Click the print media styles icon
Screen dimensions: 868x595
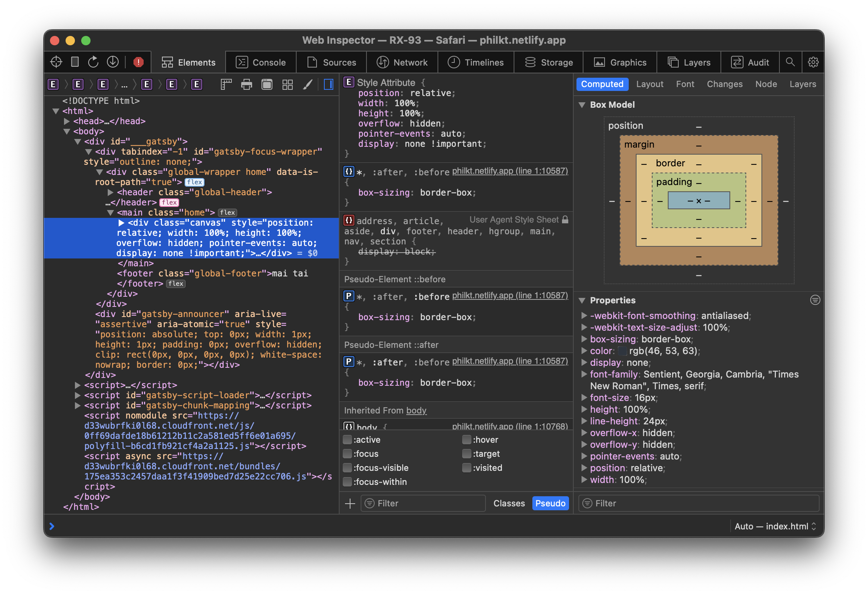247,84
